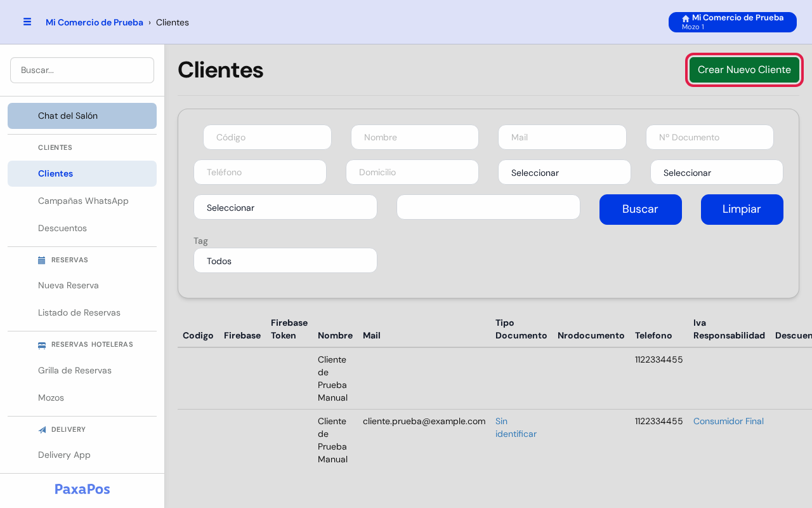812x508 pixels.
Task: Click the calendar icon beside RESERVAS
Action: click(42, 260)
